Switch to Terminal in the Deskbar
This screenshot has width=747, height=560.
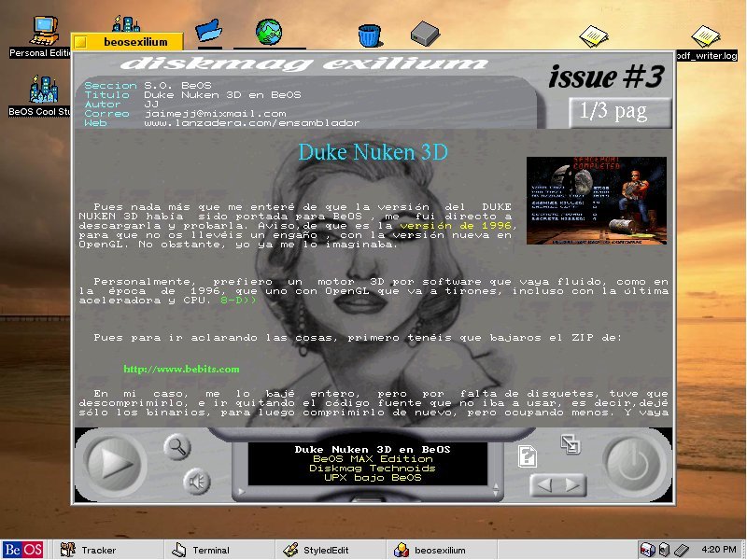click(218, 550)
